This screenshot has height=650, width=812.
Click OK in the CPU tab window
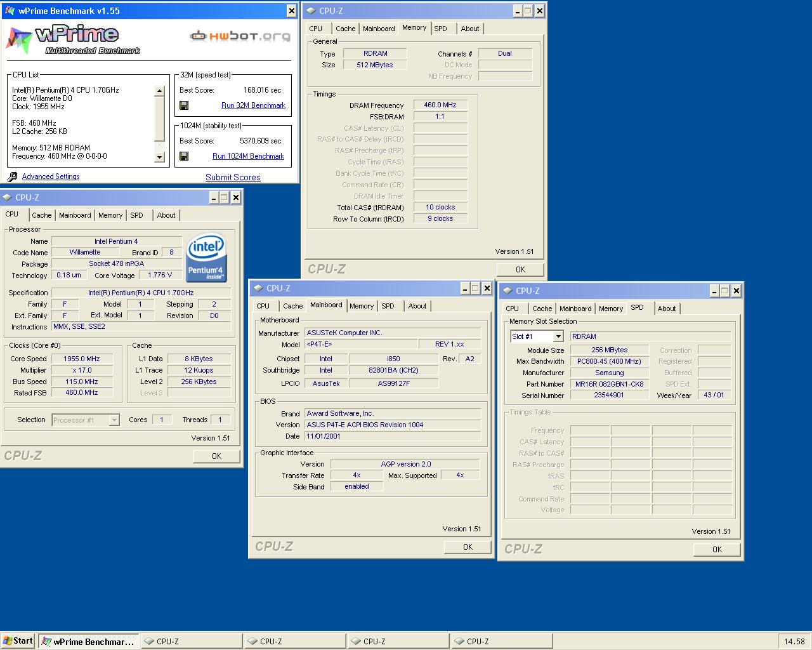pos(216,456)
